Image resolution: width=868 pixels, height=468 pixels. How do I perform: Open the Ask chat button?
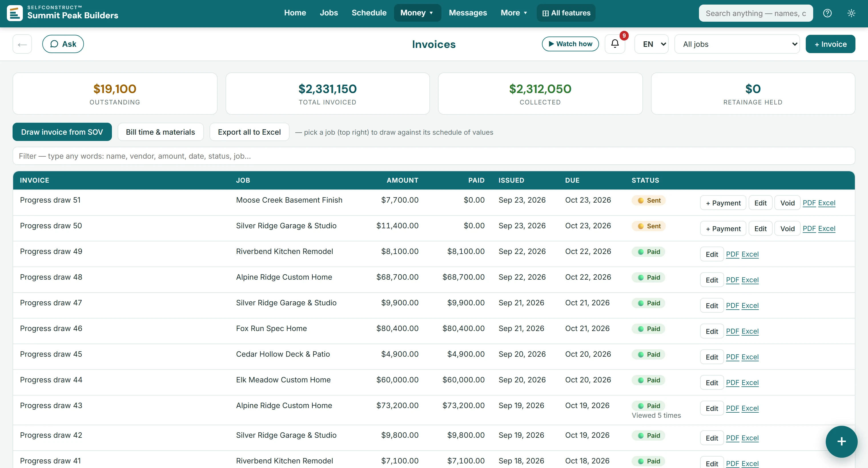pyautogui.click(x=63, y=44)
